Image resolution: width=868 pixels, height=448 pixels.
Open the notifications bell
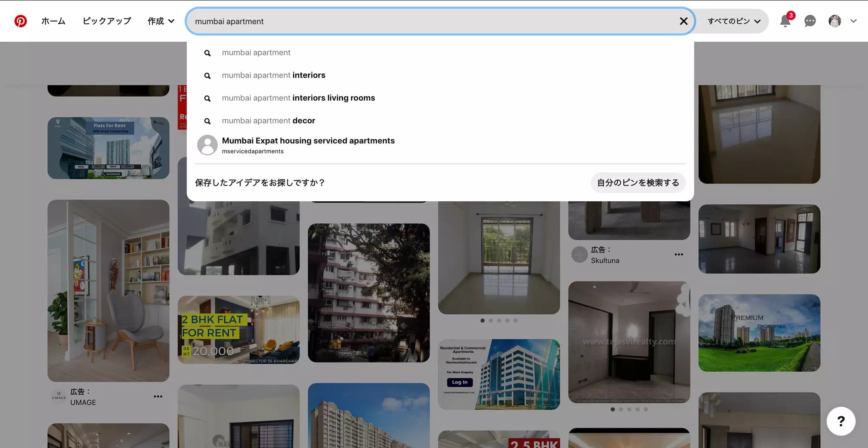pos(785,21)
